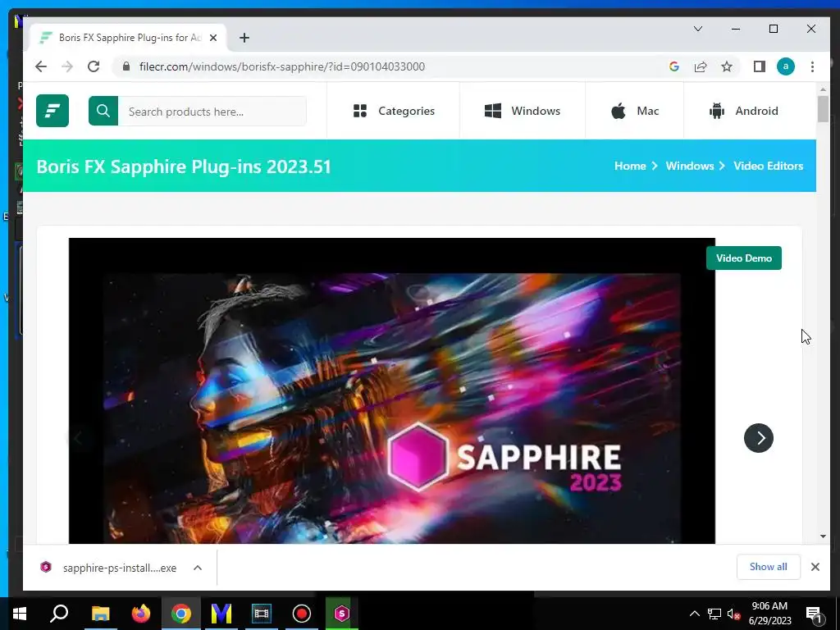The height and width of the screenshot is (630, 840).
Task: Click the Home breadcrumb link
Action: click(x=630, y=166)
